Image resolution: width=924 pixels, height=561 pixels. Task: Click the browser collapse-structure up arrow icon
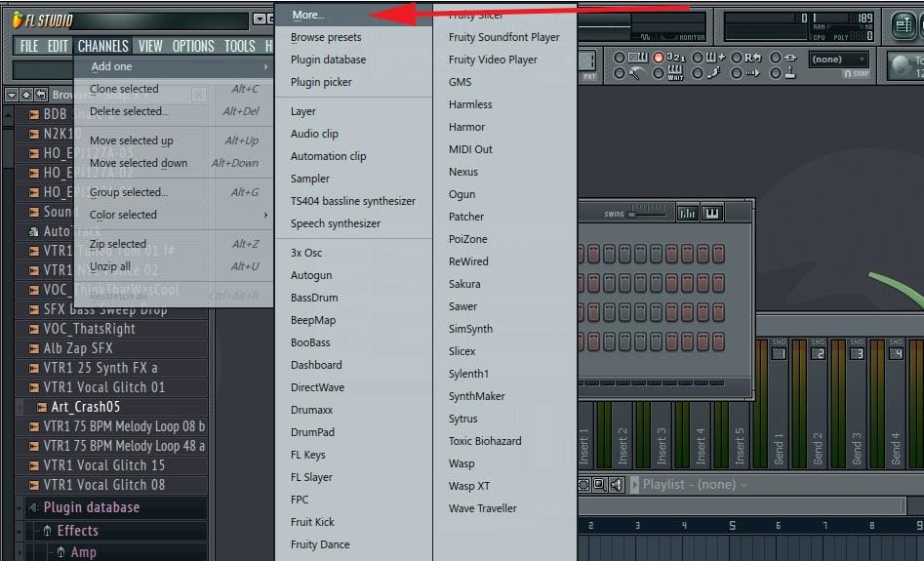click(26, 95)
